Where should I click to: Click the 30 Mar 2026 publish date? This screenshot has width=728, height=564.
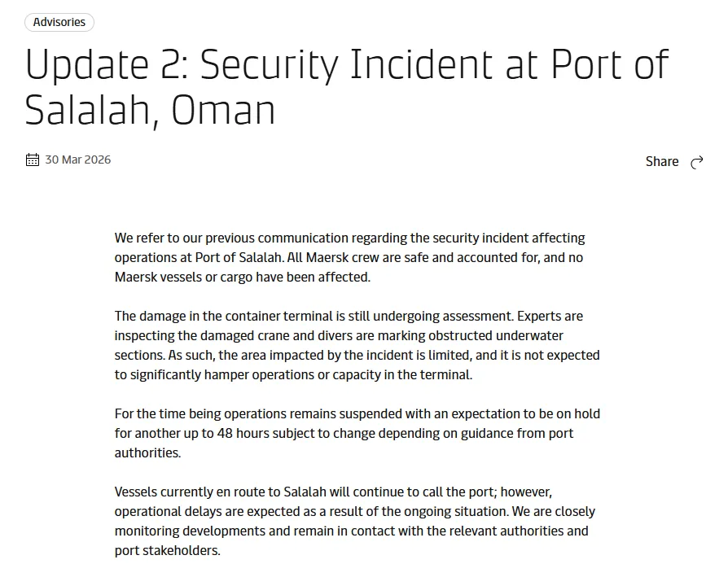[78, 160]
